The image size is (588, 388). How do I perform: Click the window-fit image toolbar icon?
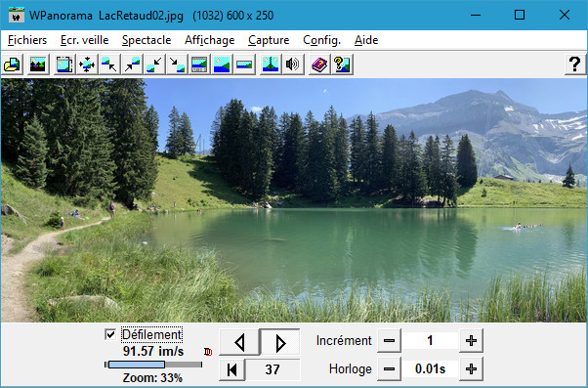[x=64, y=65]
